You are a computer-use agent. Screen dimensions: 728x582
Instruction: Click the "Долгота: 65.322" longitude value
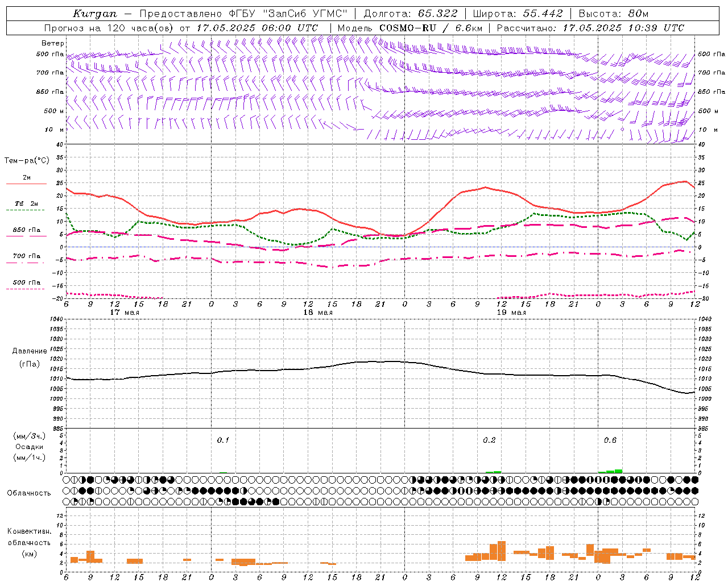point(410,14)
